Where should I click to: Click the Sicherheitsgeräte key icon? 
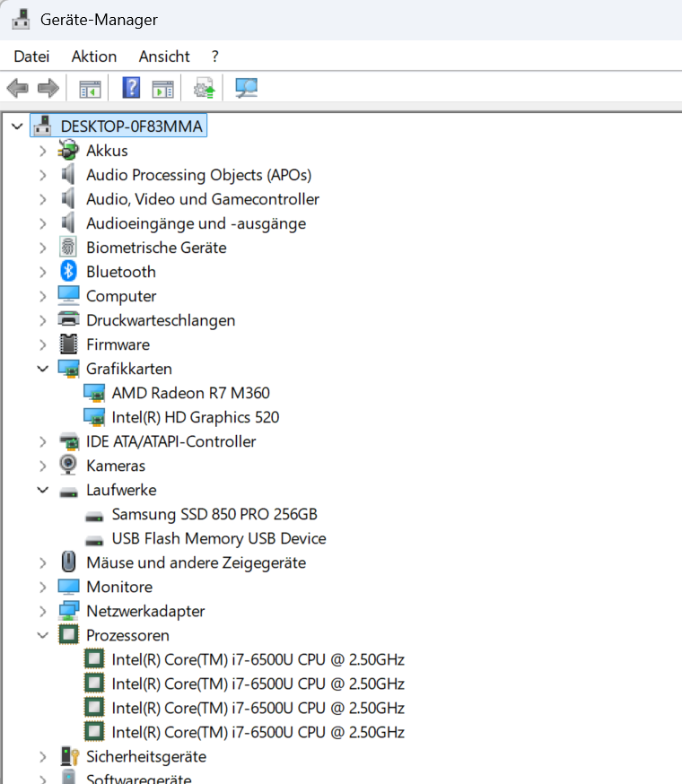pyautogui.click(x=70, y=756)
